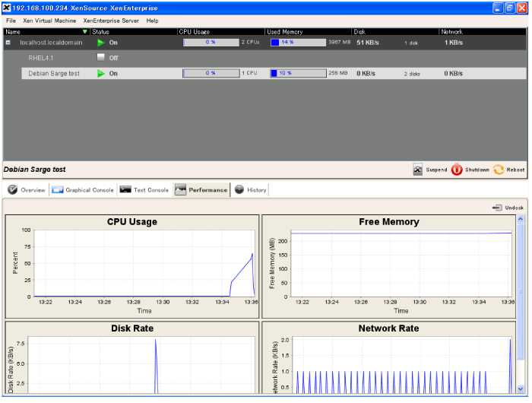
Task: Click the Debian CPU usage bar showing 0 %
Action: (x=211, y=73)
